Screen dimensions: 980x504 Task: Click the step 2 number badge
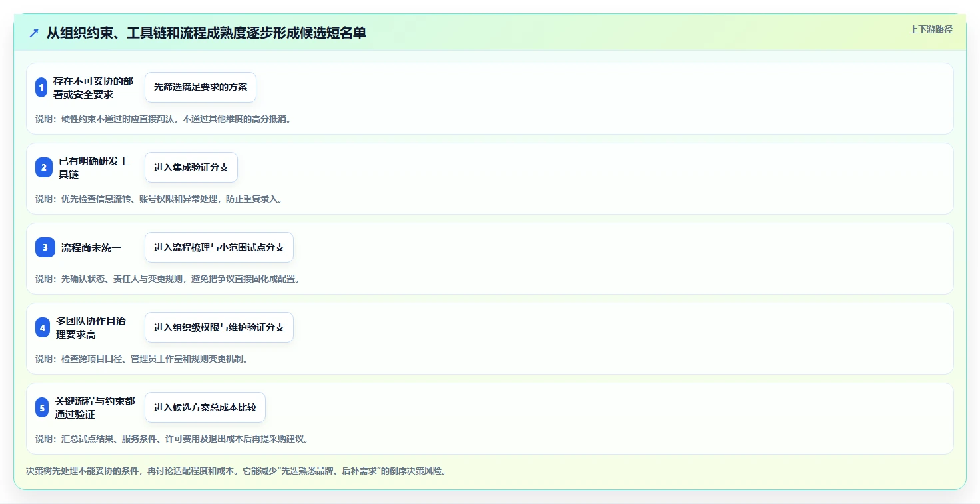[44, 167]
